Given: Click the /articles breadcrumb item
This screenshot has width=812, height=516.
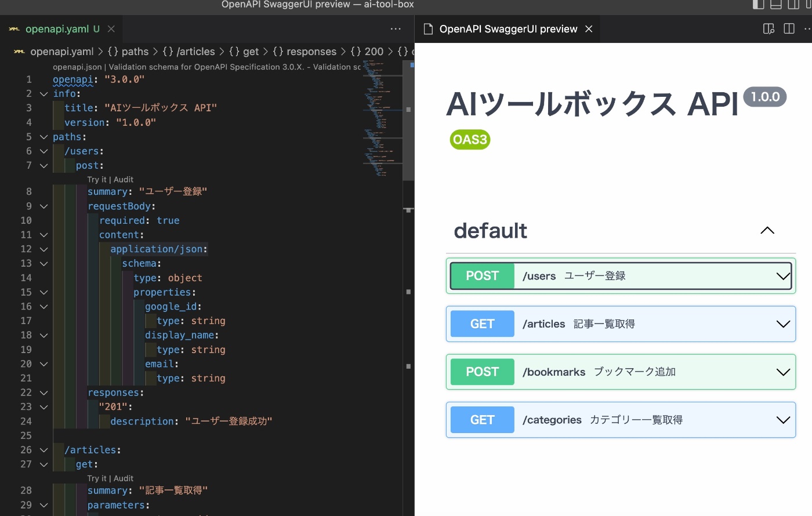Looking at the screenshot, I should click(x=189, y=52).
